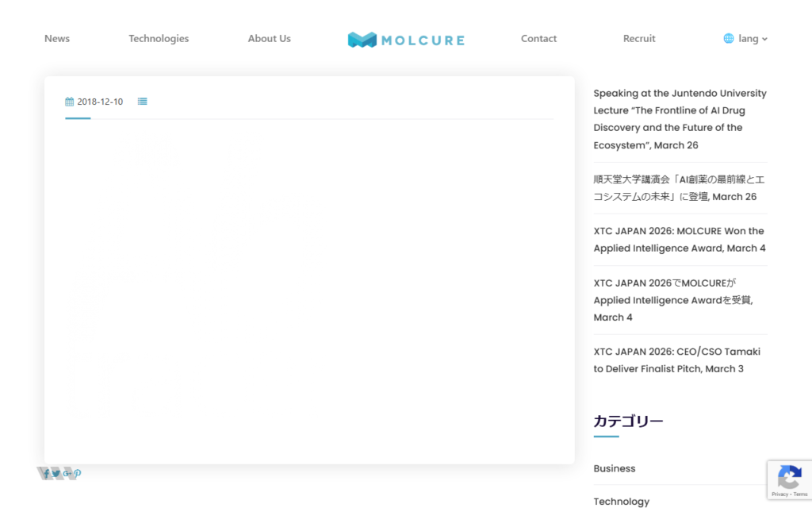
Task: Select the Business category
Action: click(615, 468)
